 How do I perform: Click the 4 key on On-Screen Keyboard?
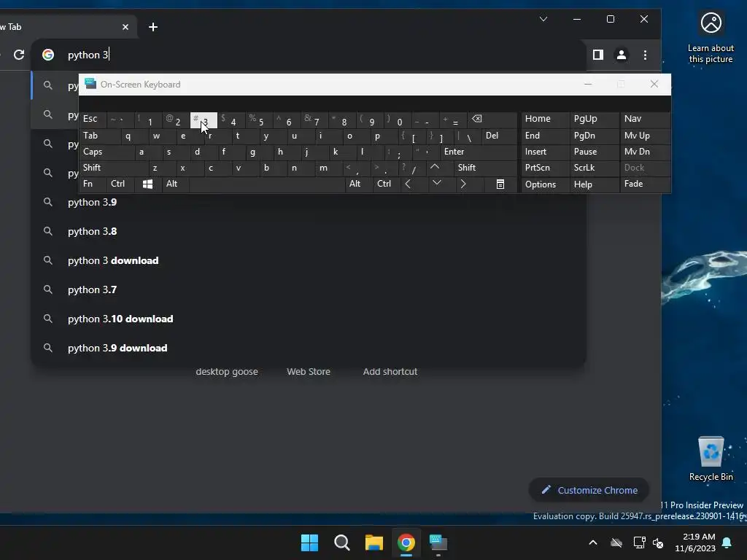click(x=232, y=121)
